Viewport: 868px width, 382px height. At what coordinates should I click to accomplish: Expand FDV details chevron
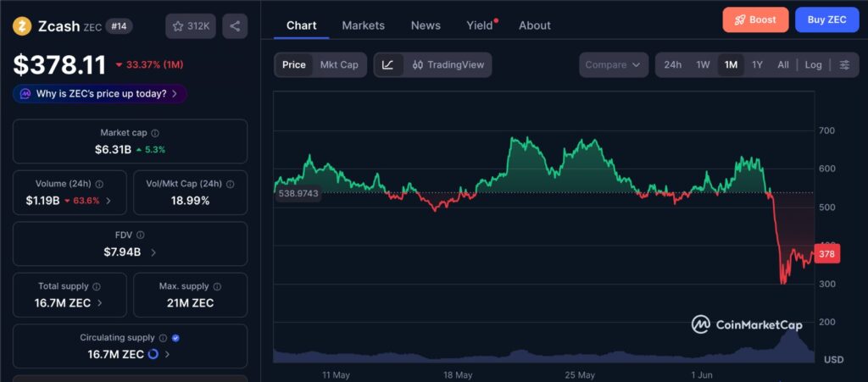pyautogui.click(x=153, y=252)
